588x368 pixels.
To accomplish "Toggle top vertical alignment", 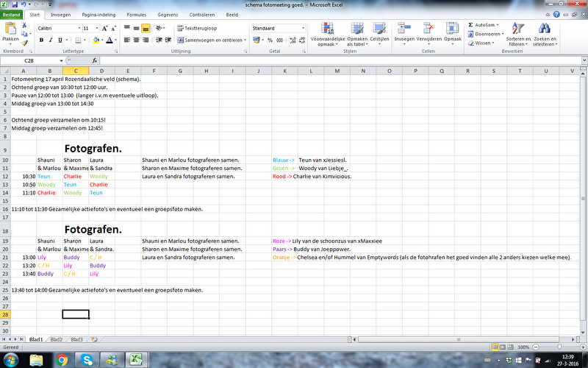I will coord(127,28).
